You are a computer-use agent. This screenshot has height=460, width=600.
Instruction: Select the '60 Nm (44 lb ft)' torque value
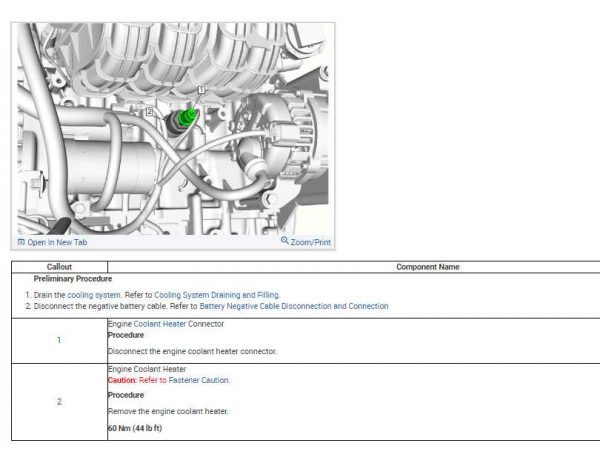(135, 428)
